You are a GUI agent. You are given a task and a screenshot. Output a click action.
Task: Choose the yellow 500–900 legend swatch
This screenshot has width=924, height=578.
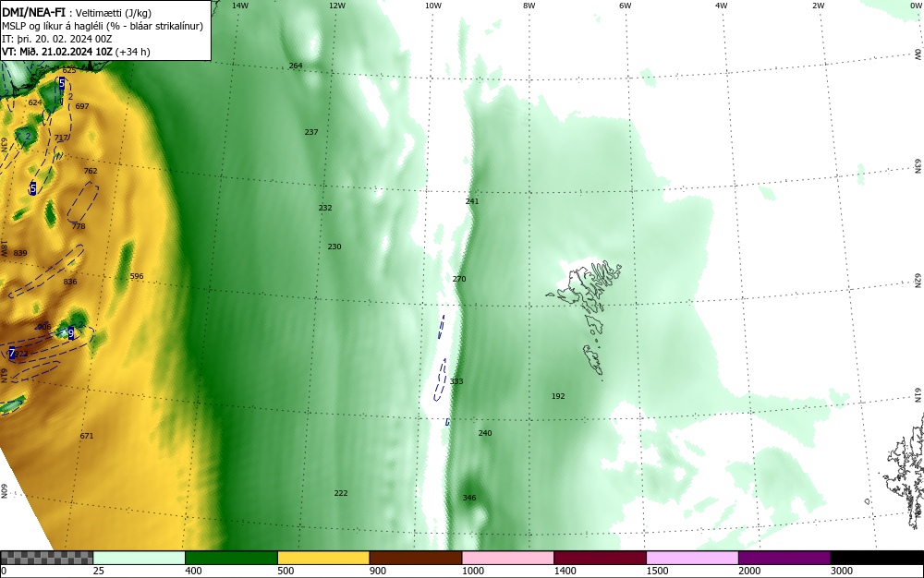[x=322, y=558]
